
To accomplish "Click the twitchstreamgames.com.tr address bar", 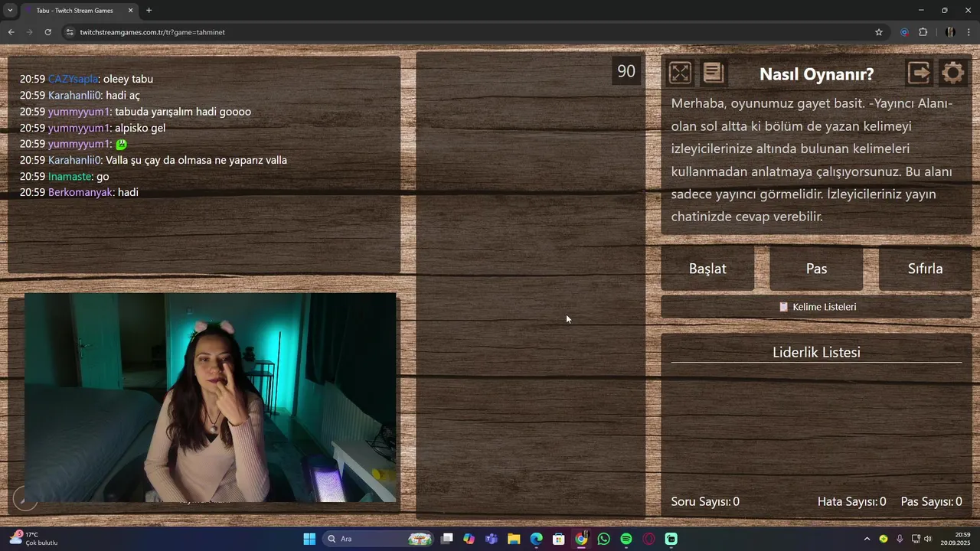I will 475,32.
